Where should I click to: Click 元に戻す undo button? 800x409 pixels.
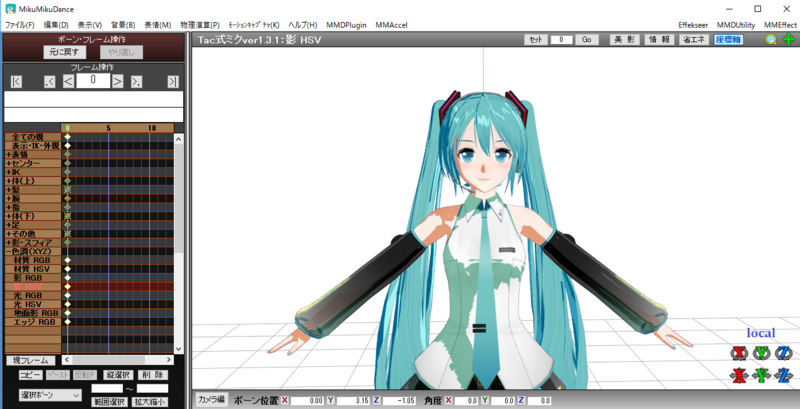point(65,52)
